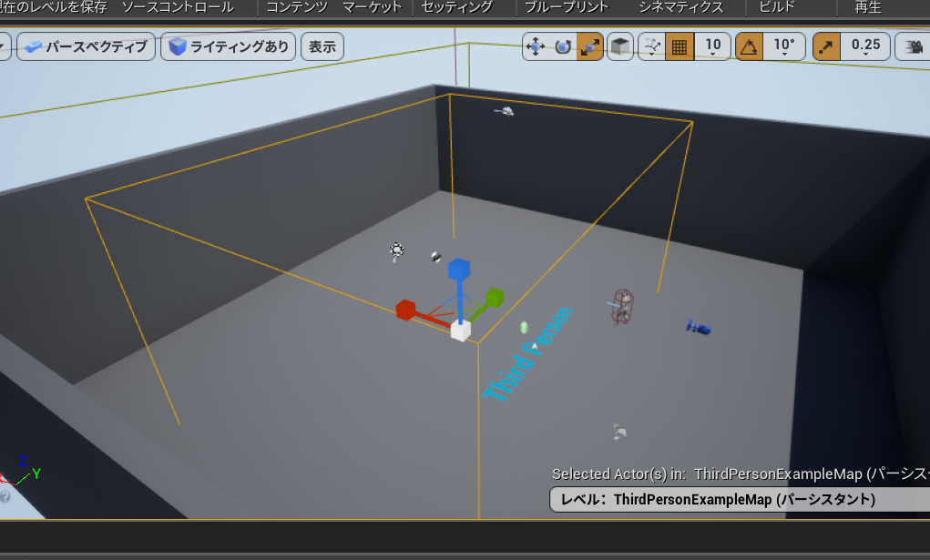
Task: Select the Translate (move) gizmo tool
Action: [x=536, y=46]
